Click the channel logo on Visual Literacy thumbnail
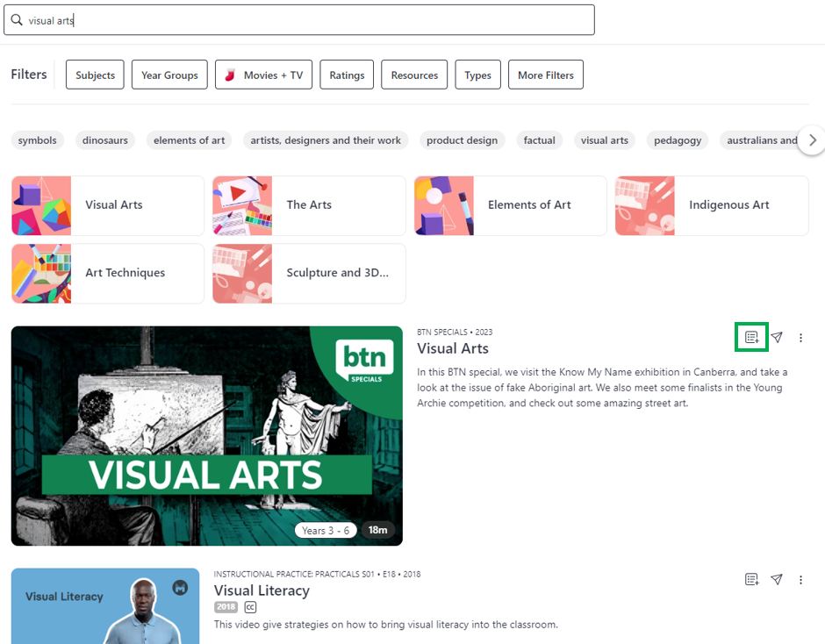Screen dimensions: 825x644 (181, 587)
